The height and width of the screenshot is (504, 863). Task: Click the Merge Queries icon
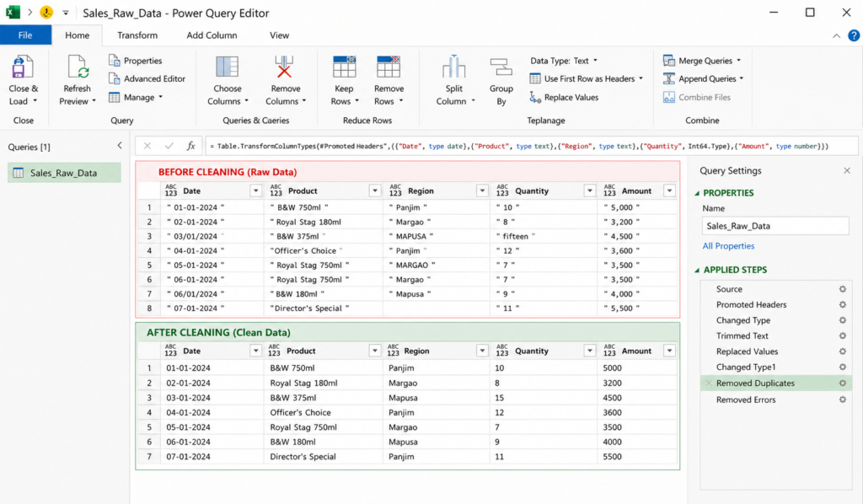click(x=668, y=61)
